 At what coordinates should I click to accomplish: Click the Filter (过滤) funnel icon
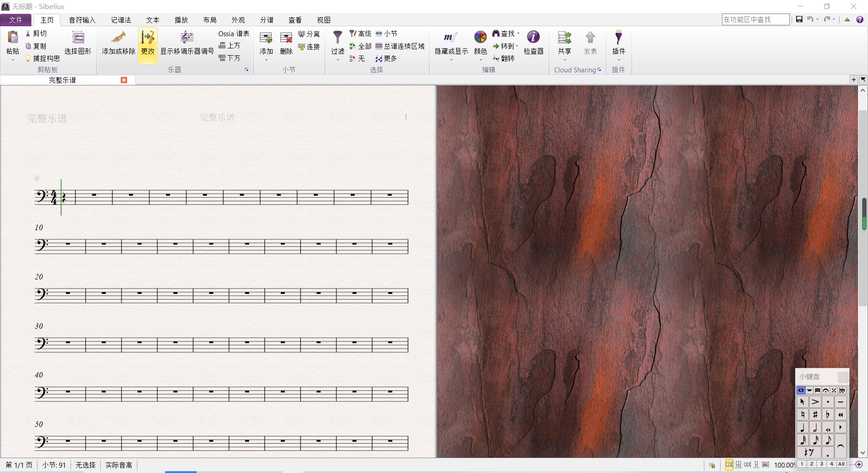coord(338,37)
